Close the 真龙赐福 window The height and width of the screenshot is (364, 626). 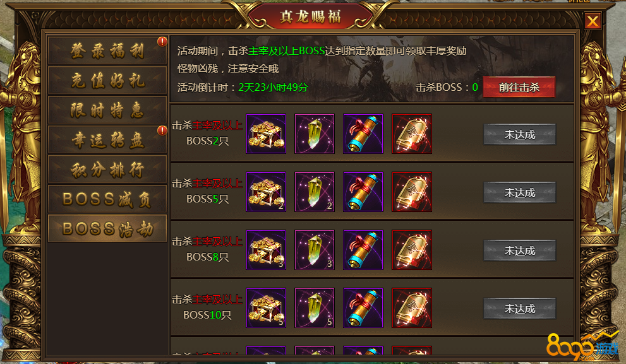click(x=593, y=21)
